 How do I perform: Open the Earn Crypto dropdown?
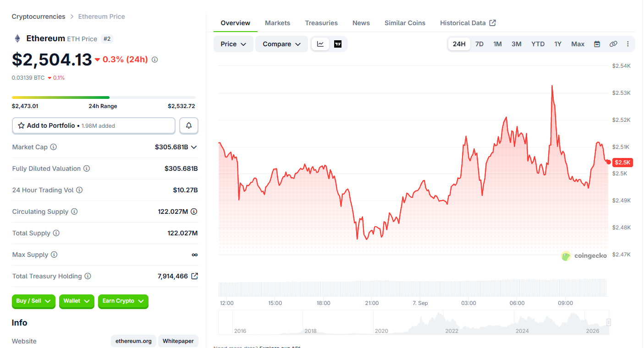click(123, 301)
